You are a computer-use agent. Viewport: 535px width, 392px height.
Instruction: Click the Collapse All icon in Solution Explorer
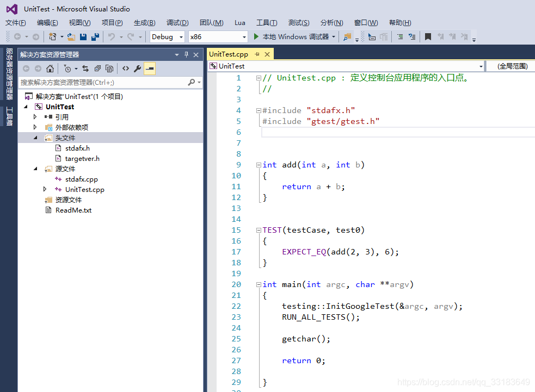pos(97,69)
